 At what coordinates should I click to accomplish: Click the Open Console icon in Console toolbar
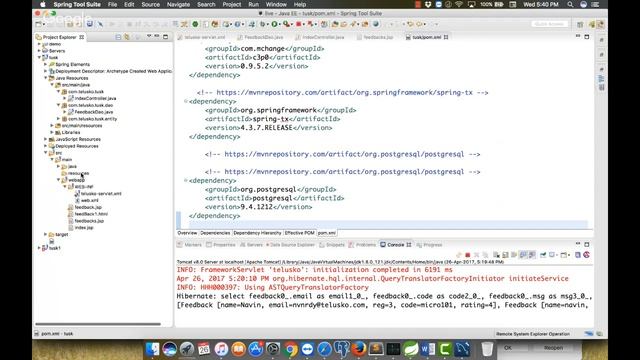click(565, 255)
